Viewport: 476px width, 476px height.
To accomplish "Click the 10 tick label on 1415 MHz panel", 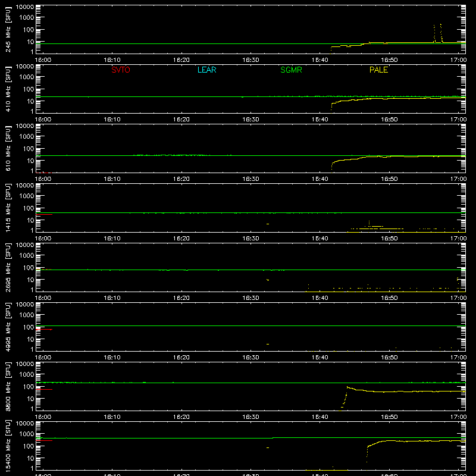I will click(x=30, y=220).
